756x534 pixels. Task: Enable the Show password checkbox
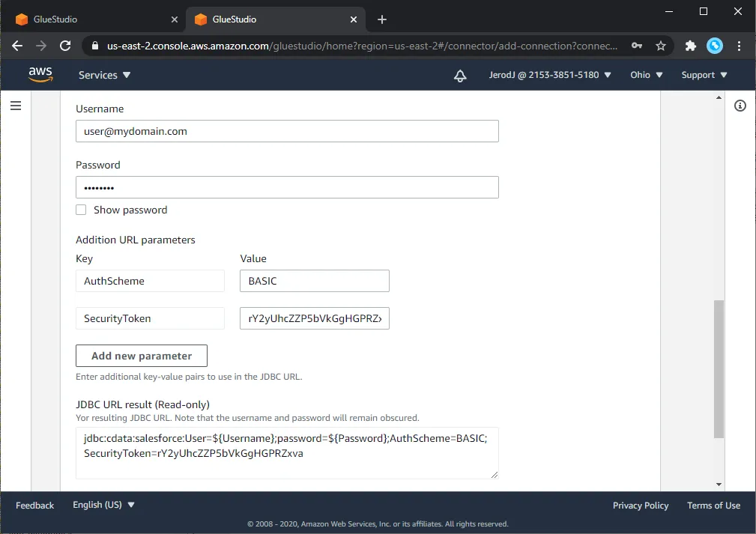point(81,210)
